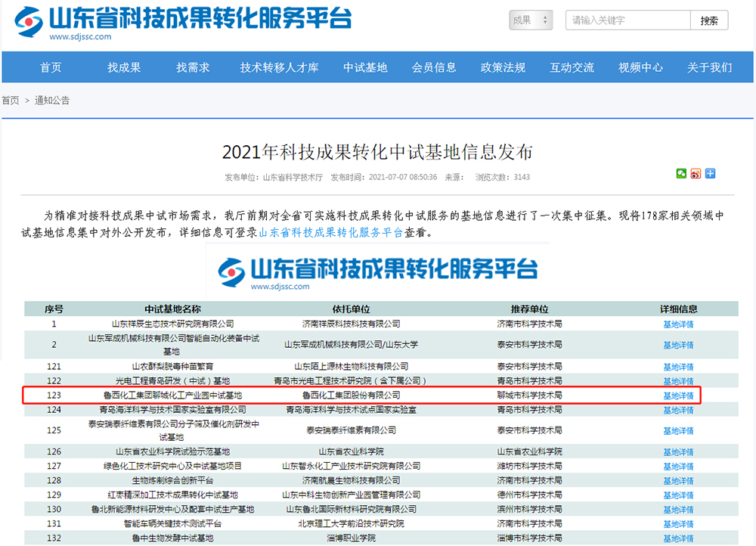Image resolution: width=756 pixels, height=546 pixels.
Task: Open the 成果 search category dropdown
Action: click(531, 20)
